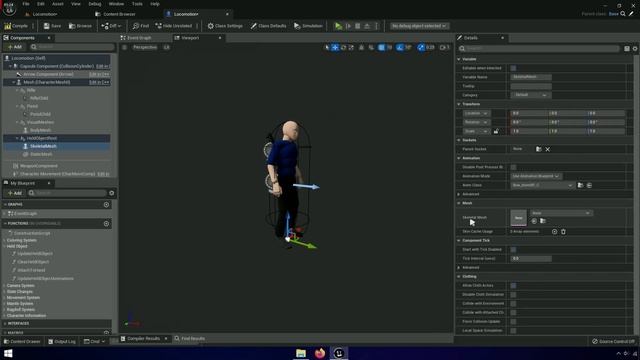Toggle the scale lock icon in Transform
Screen dimensions: 640x360
tap(496, 131)
